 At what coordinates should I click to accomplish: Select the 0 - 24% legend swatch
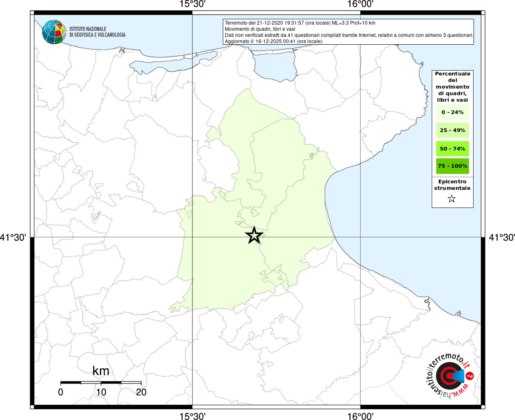tap(452, 112)
